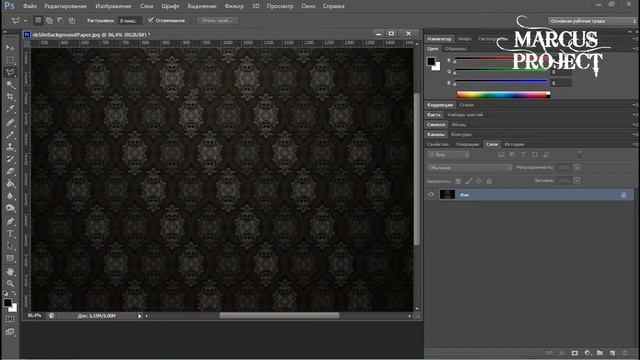Viewport: 640px width, 360px height.
Task: Select the Eyedropper tool
Action: (x=10, y=109)
